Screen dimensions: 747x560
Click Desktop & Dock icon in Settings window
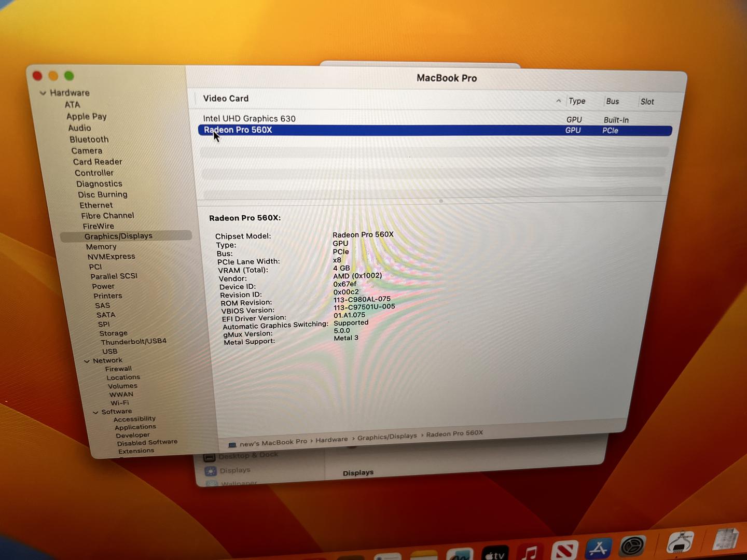[209, 457]
